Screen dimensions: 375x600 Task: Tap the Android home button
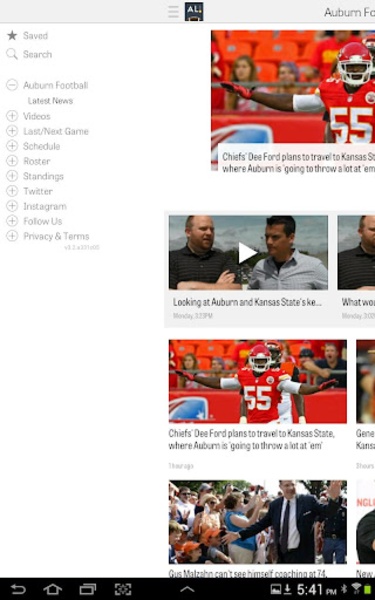[x=52, y=589]
